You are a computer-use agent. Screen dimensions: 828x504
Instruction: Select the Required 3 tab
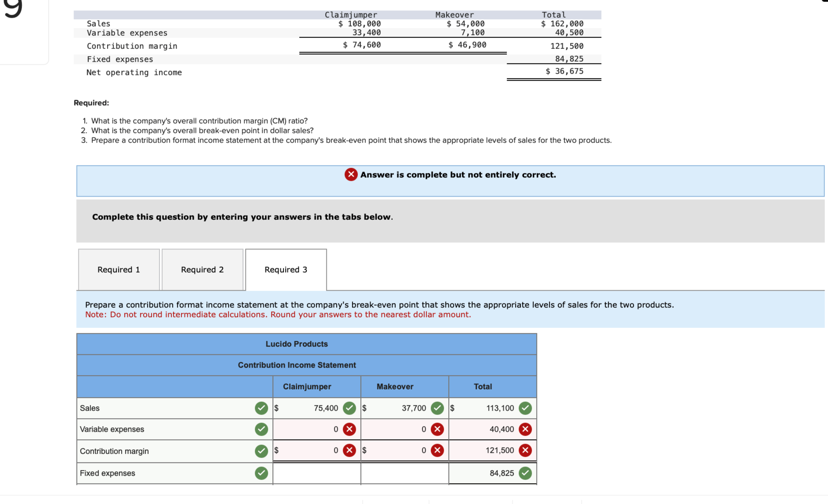tap(286, 270)
